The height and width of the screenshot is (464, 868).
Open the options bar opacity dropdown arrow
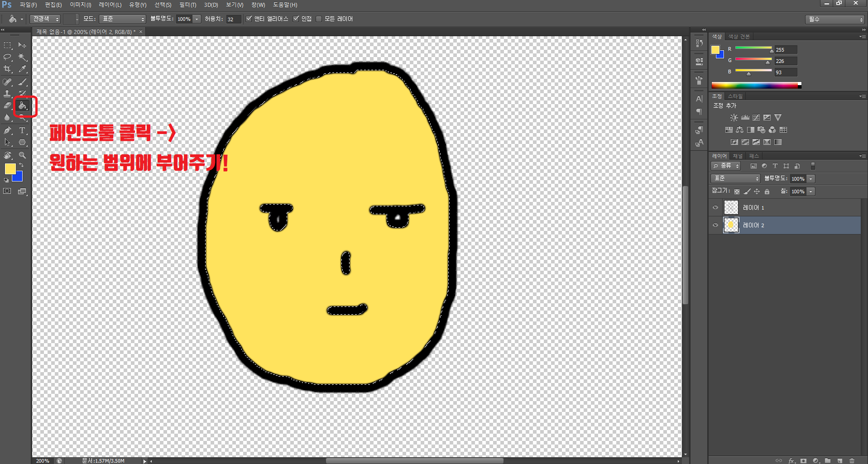coord(197,19)
